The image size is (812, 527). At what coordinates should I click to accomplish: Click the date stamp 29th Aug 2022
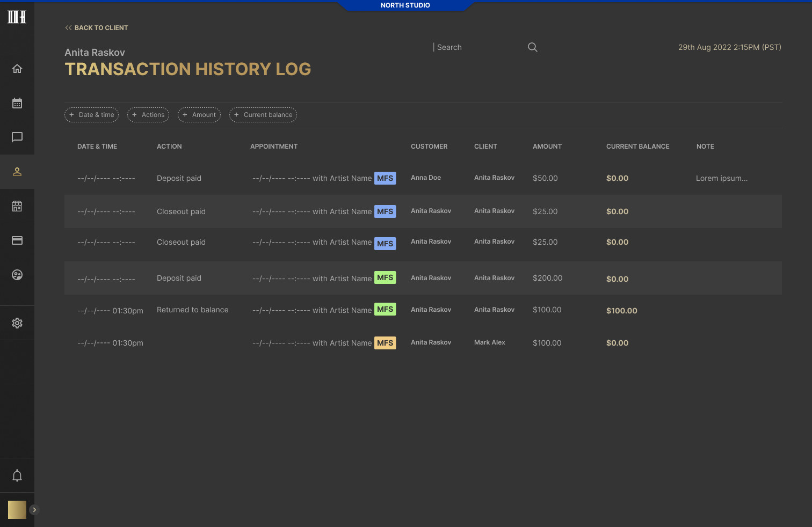(x=730, y=47)
